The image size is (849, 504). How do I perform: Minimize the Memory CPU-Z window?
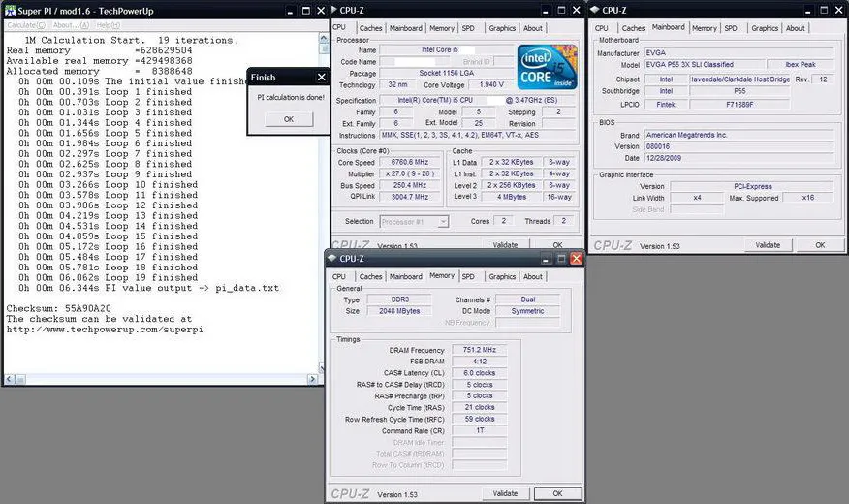point(546,259)
